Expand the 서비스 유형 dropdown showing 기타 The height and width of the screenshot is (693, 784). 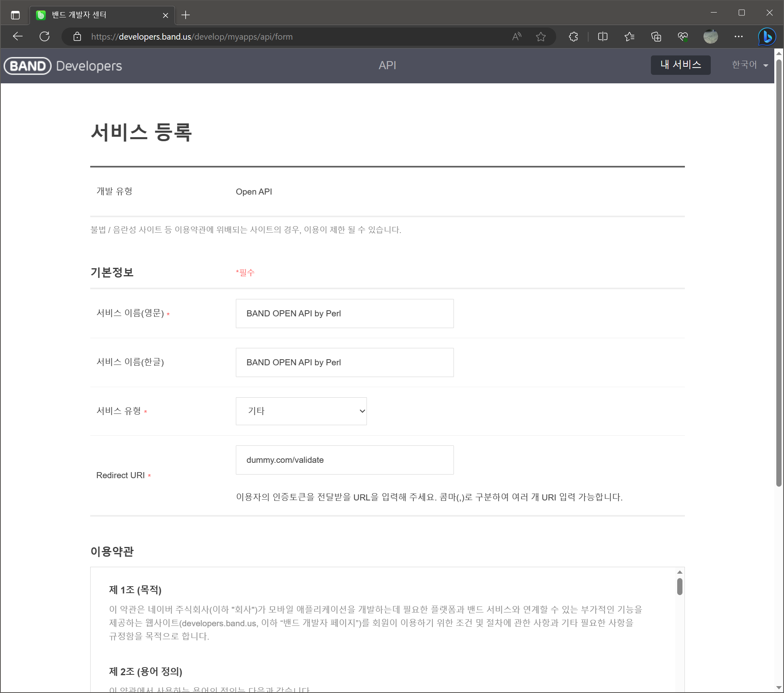coord(301,411)
